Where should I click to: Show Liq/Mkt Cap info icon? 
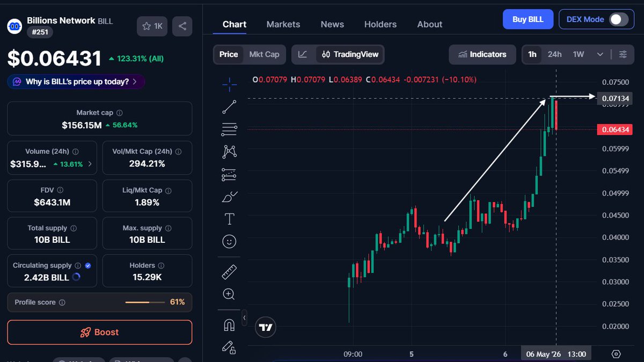tap(169, 190)
